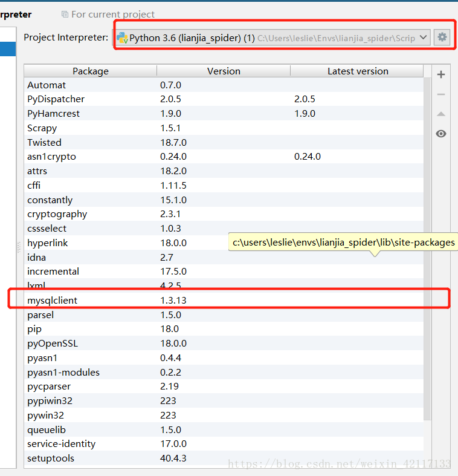Select the Automat package row
This screenshot has height=476, width=458.
point(224,85)
